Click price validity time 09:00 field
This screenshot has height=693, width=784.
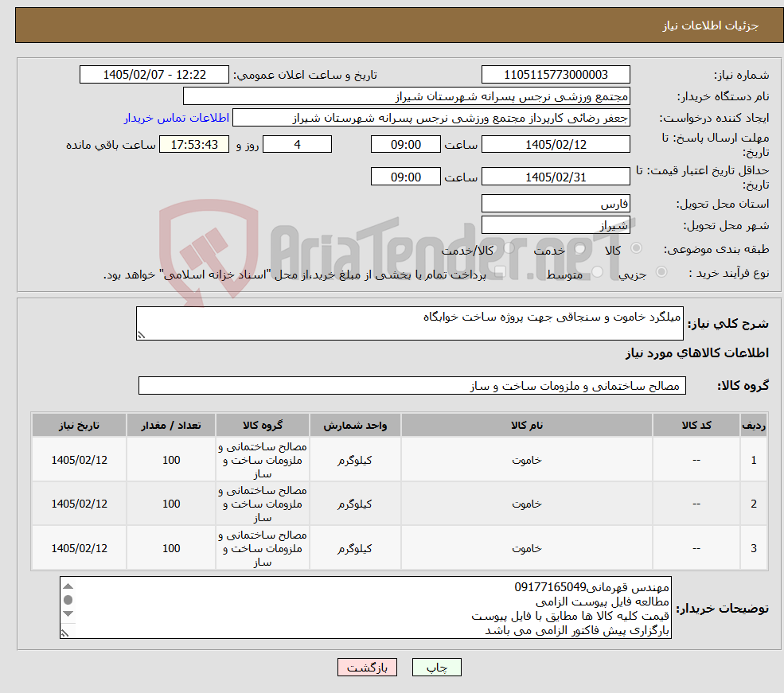tap(405, 177)
